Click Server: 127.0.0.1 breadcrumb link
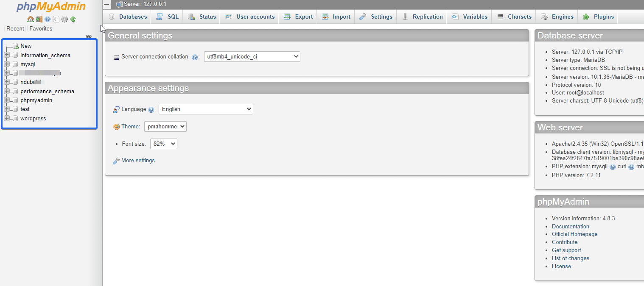Image resolution: width=644 pixels, height=286 pixels. [x=145, y=4]
